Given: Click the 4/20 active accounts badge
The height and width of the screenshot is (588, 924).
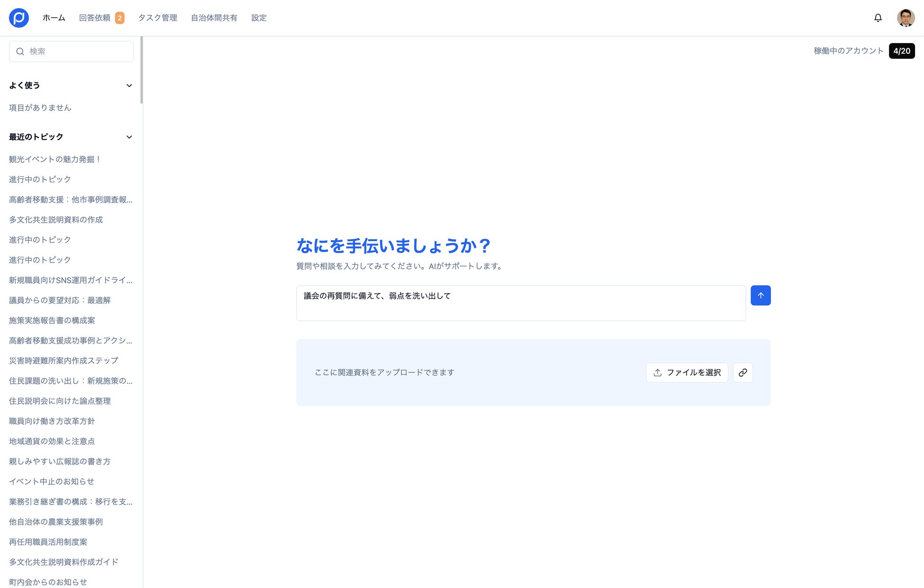Looking at the screenshot, I should click(901, 51).
